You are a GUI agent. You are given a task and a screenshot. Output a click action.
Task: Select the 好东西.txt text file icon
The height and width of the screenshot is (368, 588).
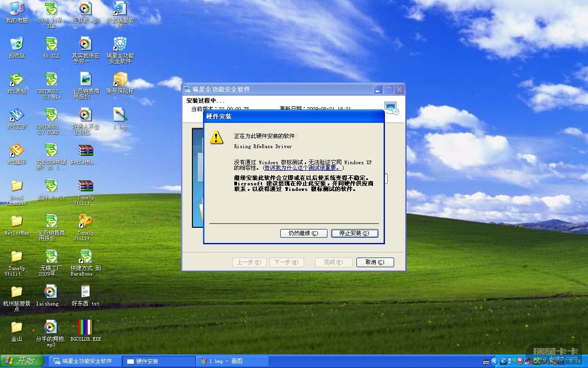pos(85,296)
